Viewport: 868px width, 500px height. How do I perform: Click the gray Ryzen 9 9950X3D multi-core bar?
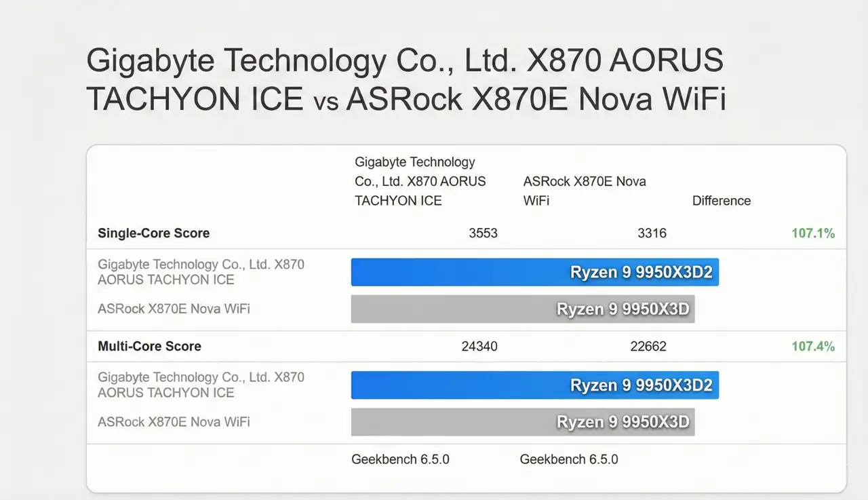523,422
